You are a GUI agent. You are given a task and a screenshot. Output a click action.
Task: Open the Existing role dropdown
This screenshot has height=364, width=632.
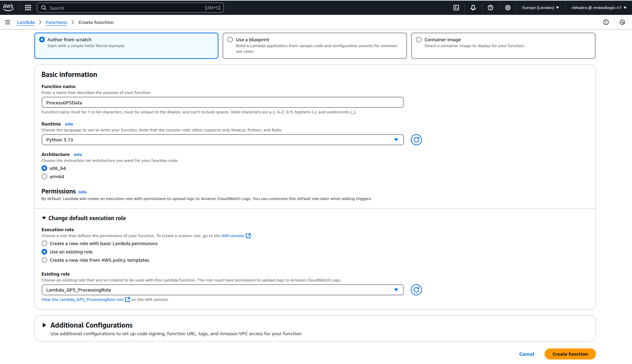[222, 290]
